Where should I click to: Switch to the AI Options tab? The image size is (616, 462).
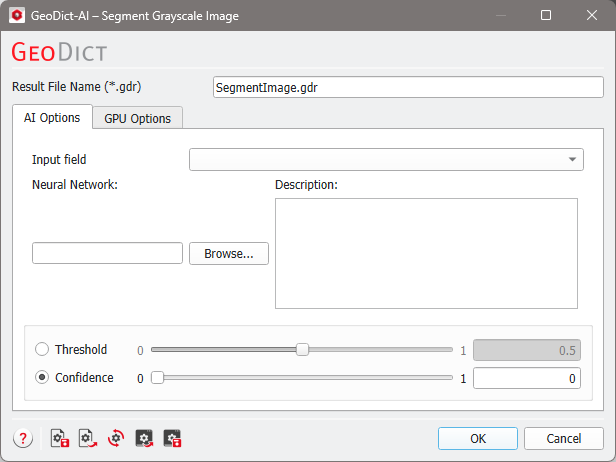52,117
